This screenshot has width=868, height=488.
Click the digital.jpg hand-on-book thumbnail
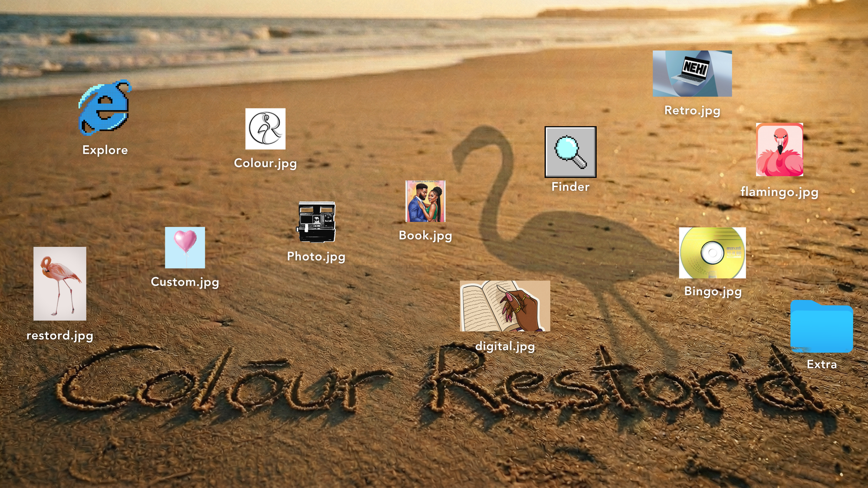[505, 306]
